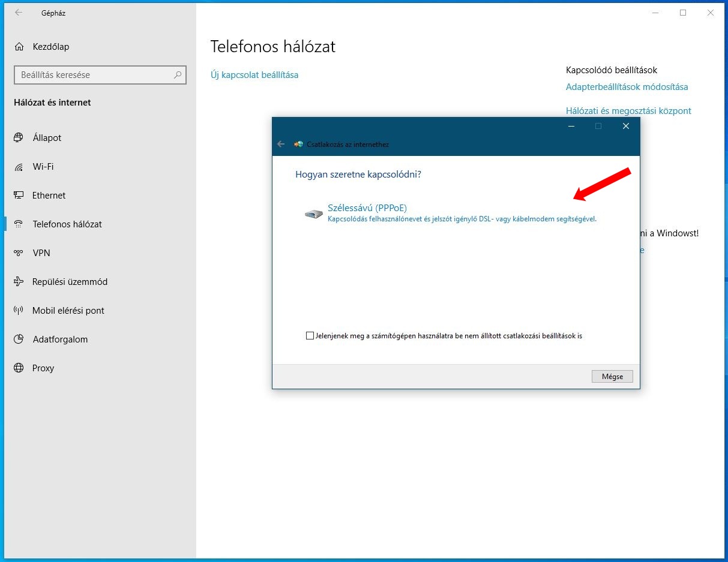Click the search magnifier icon
Image resolution: width=728 pixels, height=562 pixels.
[x=178, y=75]
